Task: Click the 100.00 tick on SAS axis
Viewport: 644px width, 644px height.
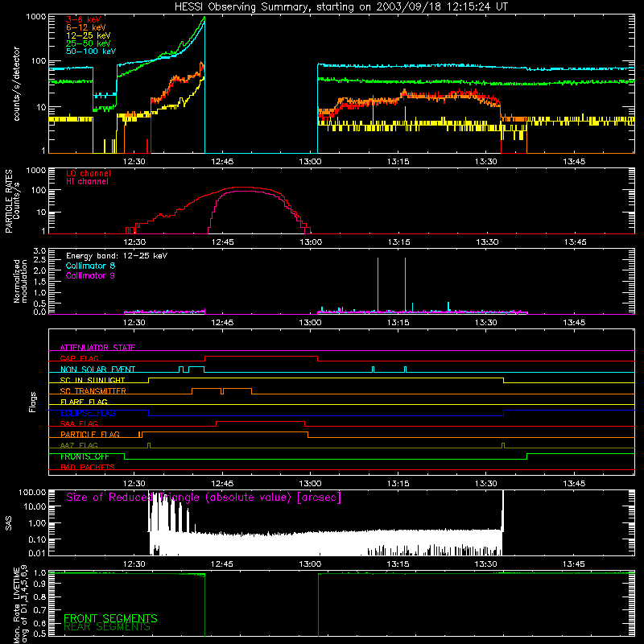Action: [x=32, y=492]
